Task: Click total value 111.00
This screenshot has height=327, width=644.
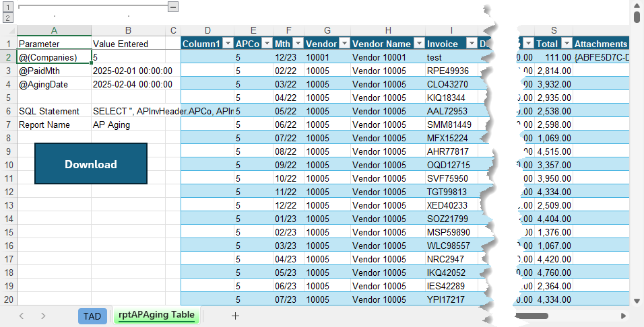Action: coord(554,57)
